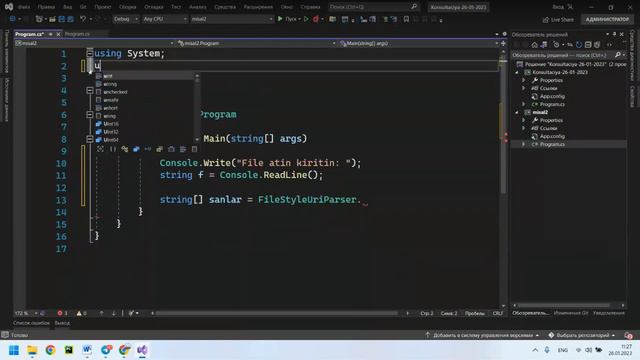
Task: Toggle first IntelliSense filter icon left of braces
Action: (x=100, y=149)
